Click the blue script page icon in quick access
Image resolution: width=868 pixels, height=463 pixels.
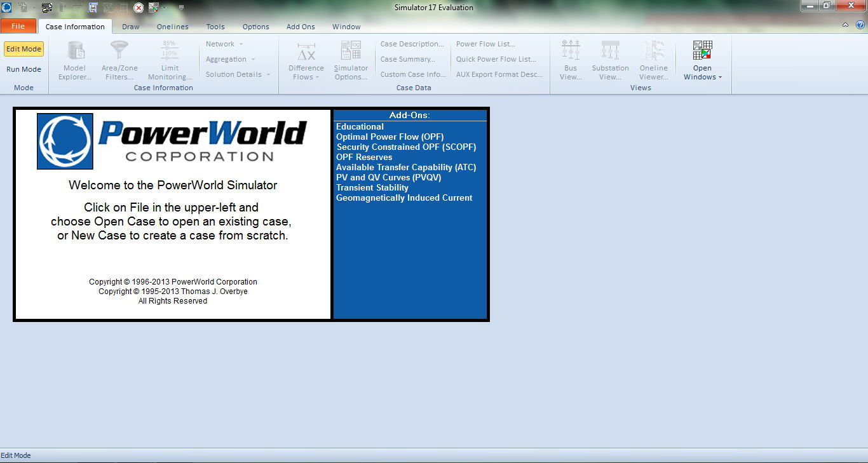click(x=93, y=8)
